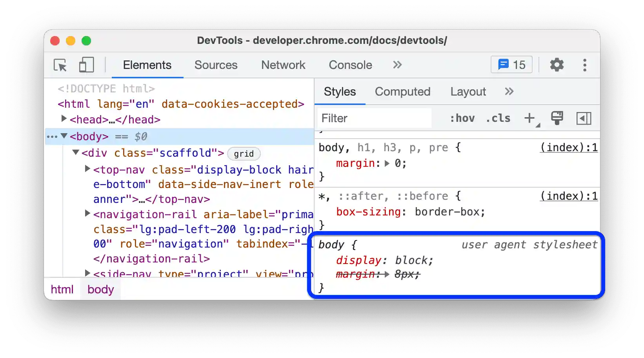The image size is (644, 358).
Task: Select the inspect element picker tool
Action: point(59,65)
